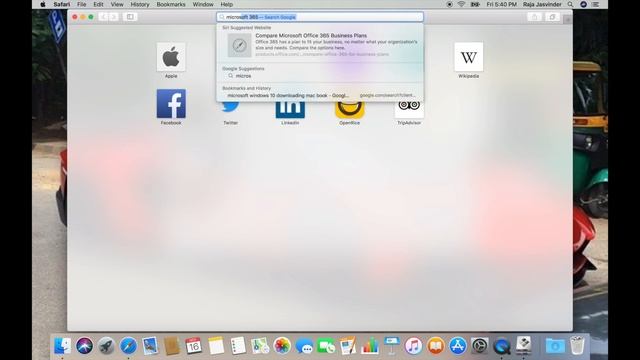Open Maps in the Dock
Image resolution: width=640 pixels, height=360 pixels.
[x=260, y=346]
